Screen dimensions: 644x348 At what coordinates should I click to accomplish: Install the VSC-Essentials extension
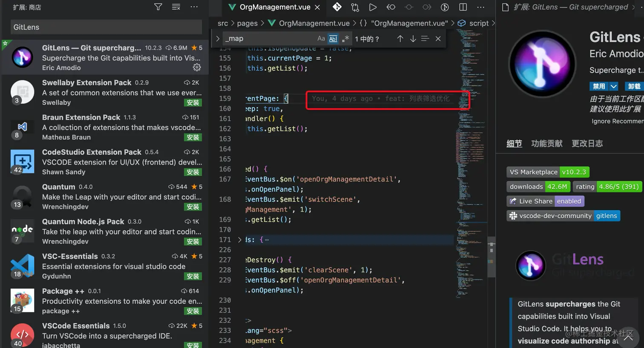[193, 276]
